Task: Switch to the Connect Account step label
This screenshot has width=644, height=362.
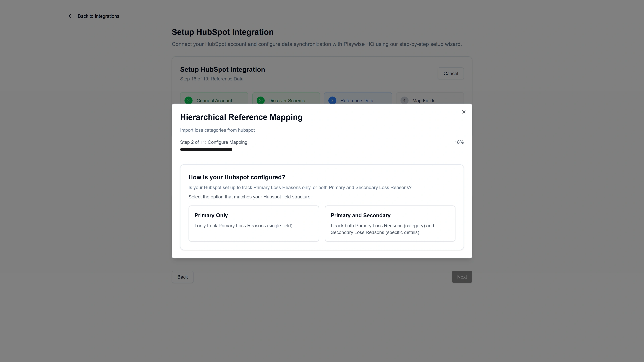Action: click(x=214, y=101)
